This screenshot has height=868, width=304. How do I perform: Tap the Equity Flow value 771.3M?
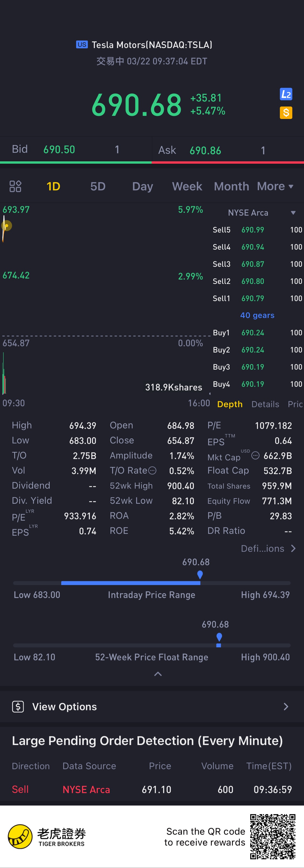pos(277,501)
